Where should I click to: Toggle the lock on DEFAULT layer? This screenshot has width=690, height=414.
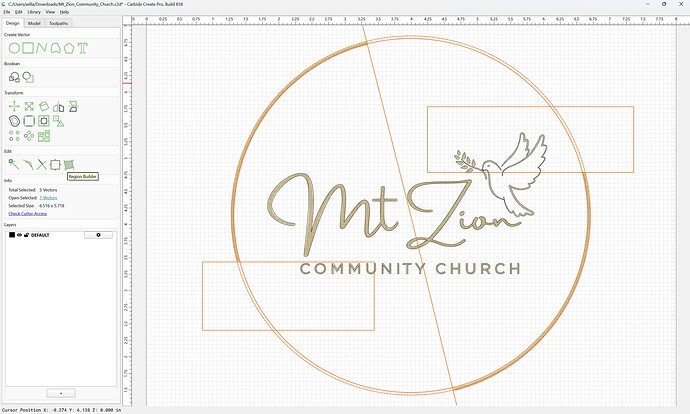click(x=26, y=235)
